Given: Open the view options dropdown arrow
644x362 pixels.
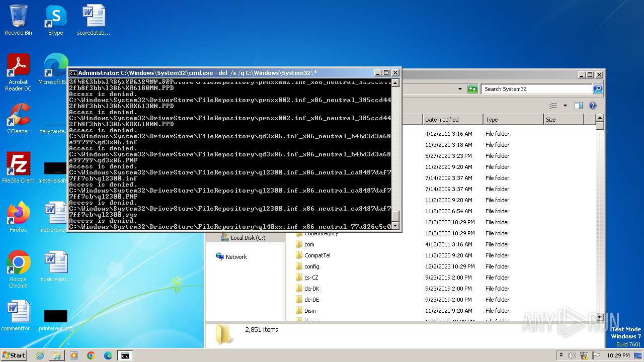Looking at the screenshot, I should click(x=565, y=106).
